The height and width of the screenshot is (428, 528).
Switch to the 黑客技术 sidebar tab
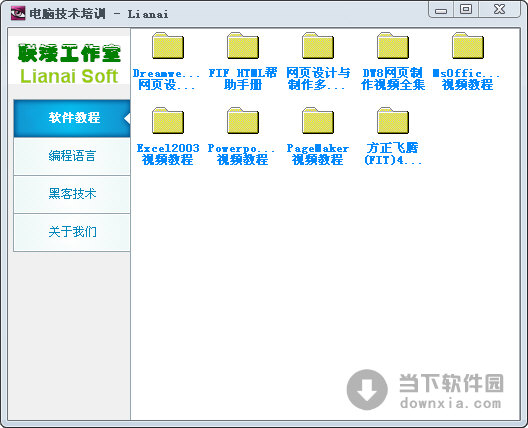tap(72, 194)
